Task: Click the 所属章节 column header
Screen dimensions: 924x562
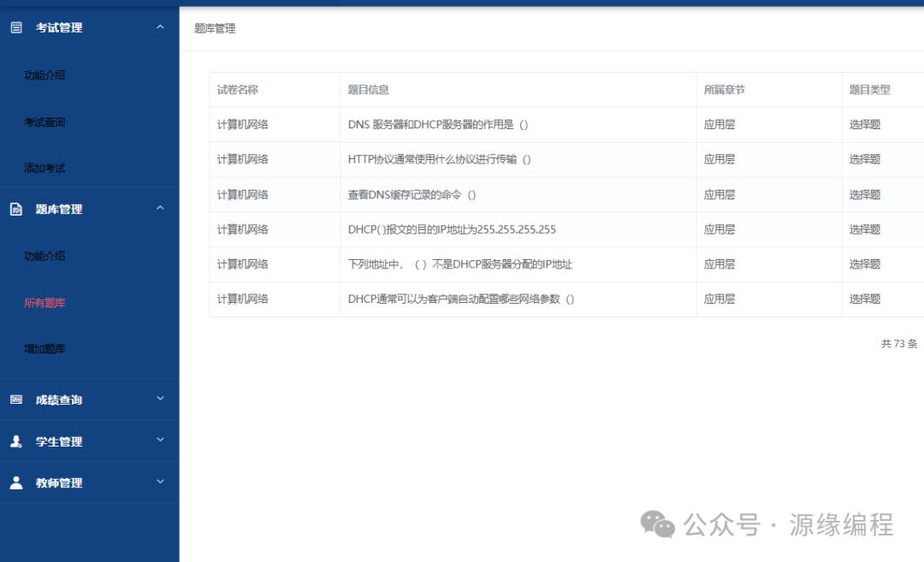Action: pos(725,90)
